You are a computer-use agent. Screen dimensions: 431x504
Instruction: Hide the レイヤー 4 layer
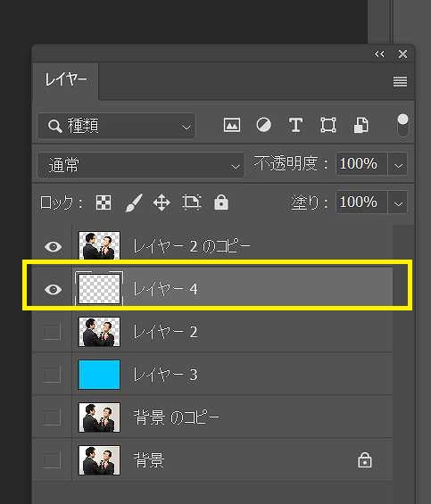tap(53, 289)
